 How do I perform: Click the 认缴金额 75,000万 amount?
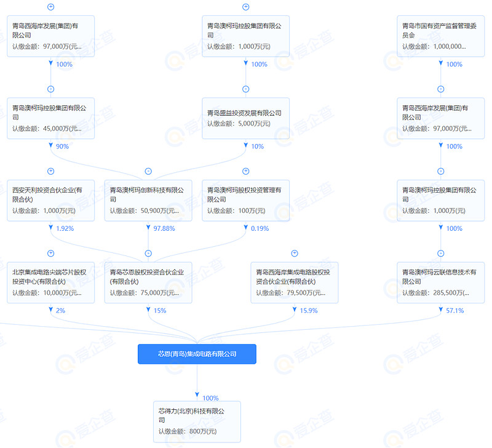(145, 293)
